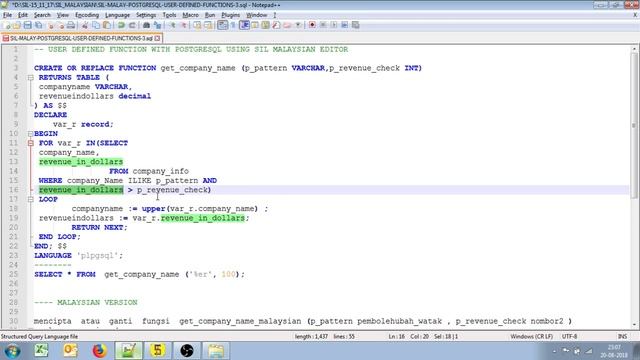Image resolution: width=640 pixels, height=360 pixels.
Task: Collapse the LOOP fold on line 17
Action: (31, 200)
